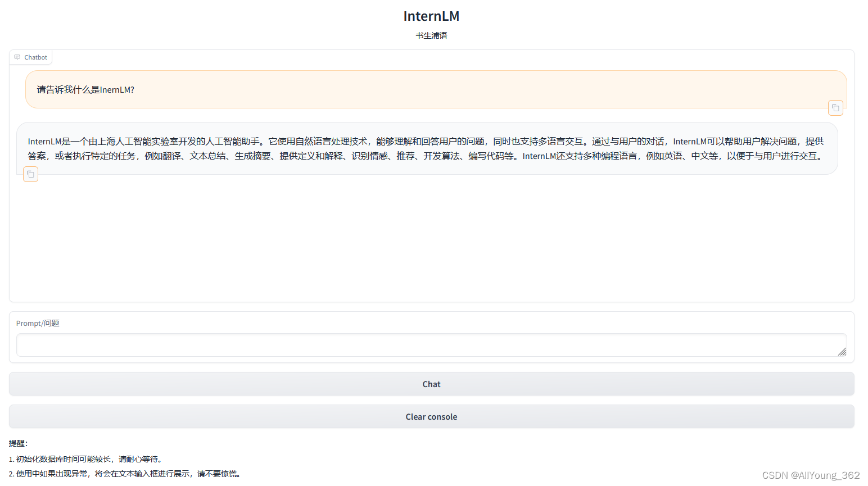
Task: Click the Chatbot label icon
Action: click(x=17, y=57)
